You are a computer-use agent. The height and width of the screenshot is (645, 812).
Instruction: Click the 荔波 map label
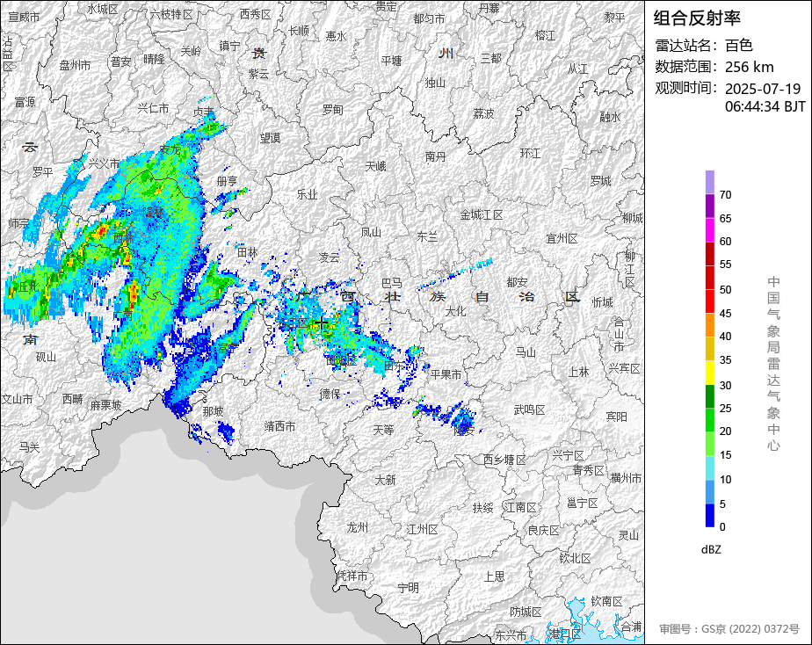[483, 113]
